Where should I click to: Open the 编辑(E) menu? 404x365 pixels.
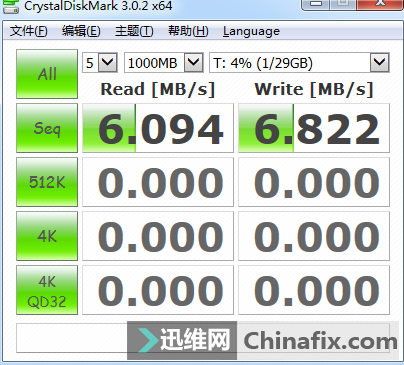[81, 31]
